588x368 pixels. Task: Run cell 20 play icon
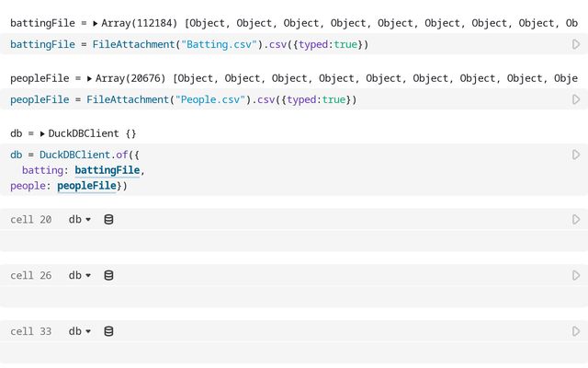[576, 220]
